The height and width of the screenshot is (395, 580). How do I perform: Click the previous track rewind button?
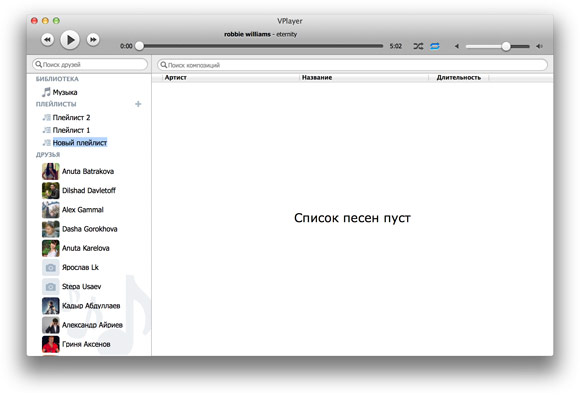coord(47,40)
